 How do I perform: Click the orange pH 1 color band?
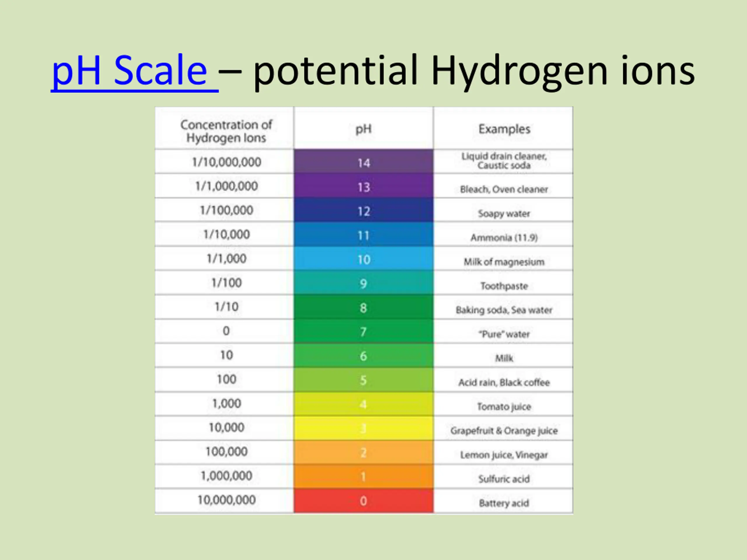[364, 476]
